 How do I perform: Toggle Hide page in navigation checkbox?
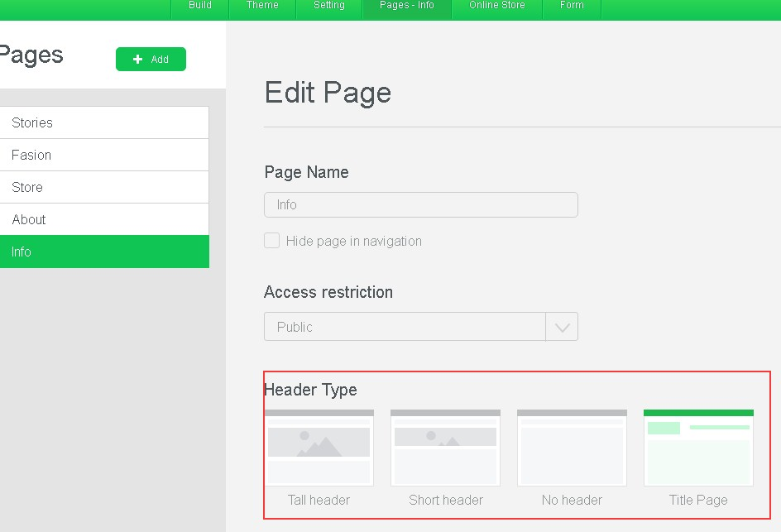(x=271, y=241)
